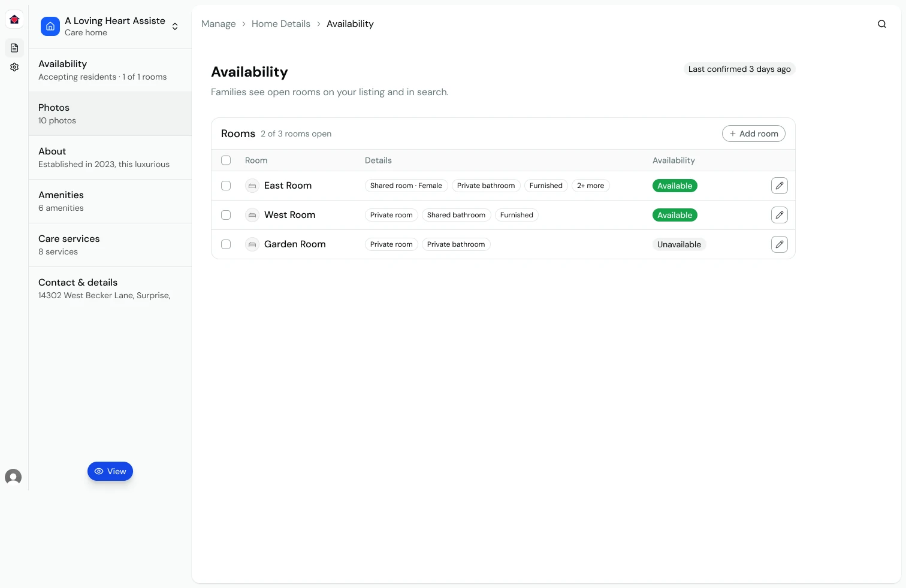906x588 pixels.
Task: Toggle the select-all rooms checkbox
Action: [x=226, y=160]
